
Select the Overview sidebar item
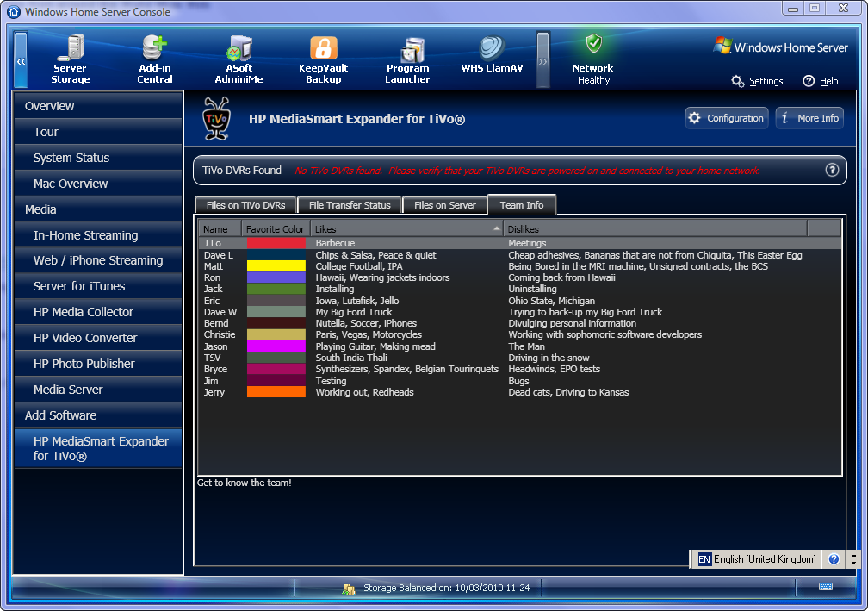(98, 106)
